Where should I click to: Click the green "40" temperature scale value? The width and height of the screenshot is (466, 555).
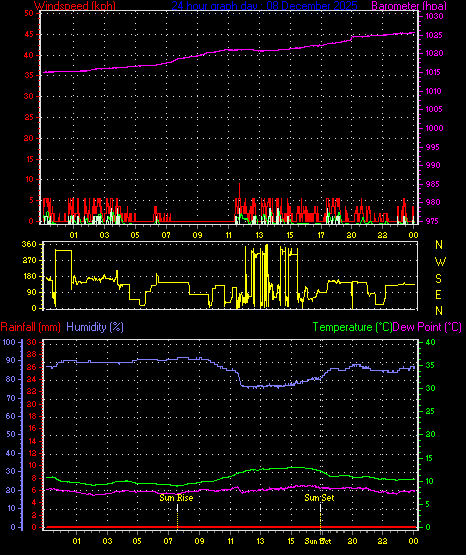pyautogui.click(x=430, y=342)
